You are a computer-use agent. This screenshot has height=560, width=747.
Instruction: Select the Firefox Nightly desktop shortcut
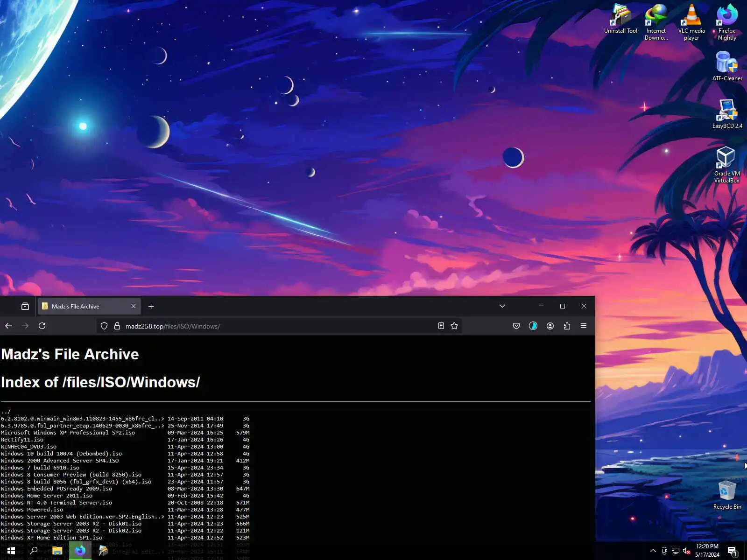pyautogui.click(x=727, y=22)
